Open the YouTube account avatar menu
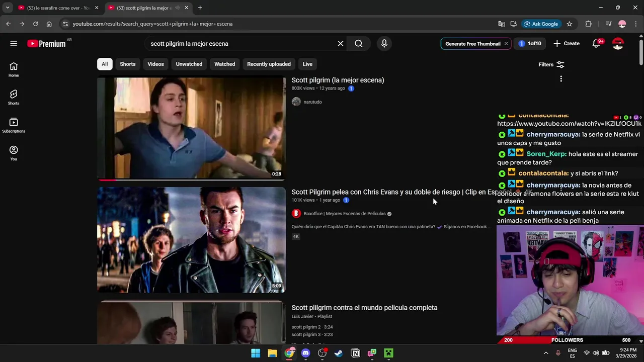Viewport: 644px width, 362px height. [618, 44]
